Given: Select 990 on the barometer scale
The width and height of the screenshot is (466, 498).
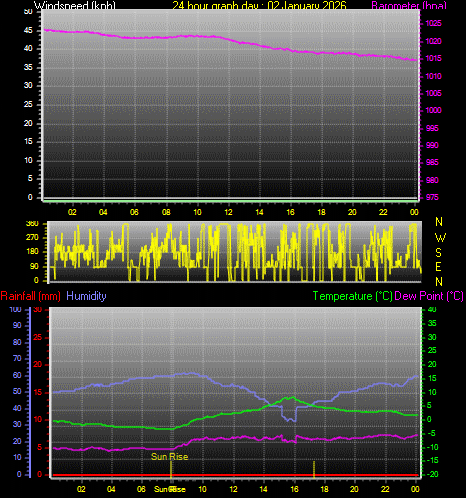Looking at the screenshot, I should [x=432, y=145].
